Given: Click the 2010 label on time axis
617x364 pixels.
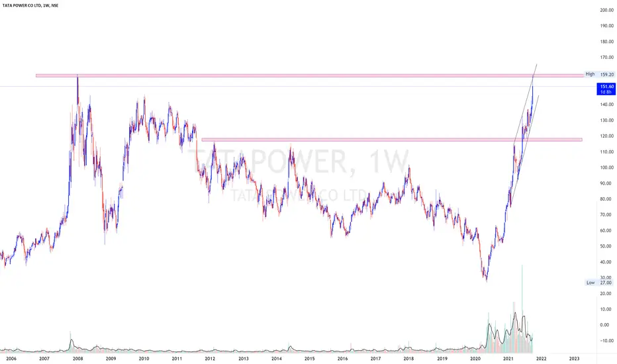Looking at the screenshot, I should pos(144,359).
